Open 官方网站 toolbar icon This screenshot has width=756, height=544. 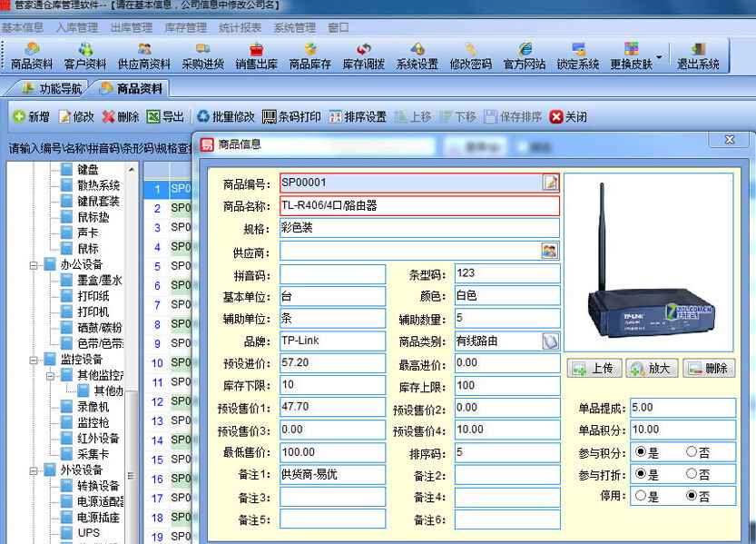click(x=524, y=56)
